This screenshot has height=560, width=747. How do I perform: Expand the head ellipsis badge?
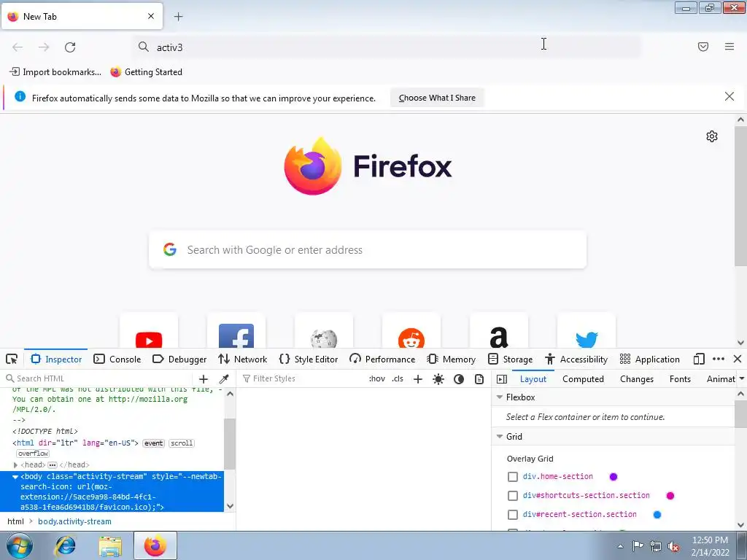53,464
